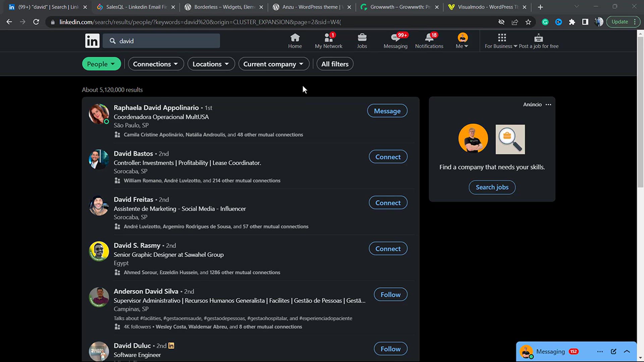Follow David Duluc
This screenshot has height=362, width=644.
click(390, 349)
